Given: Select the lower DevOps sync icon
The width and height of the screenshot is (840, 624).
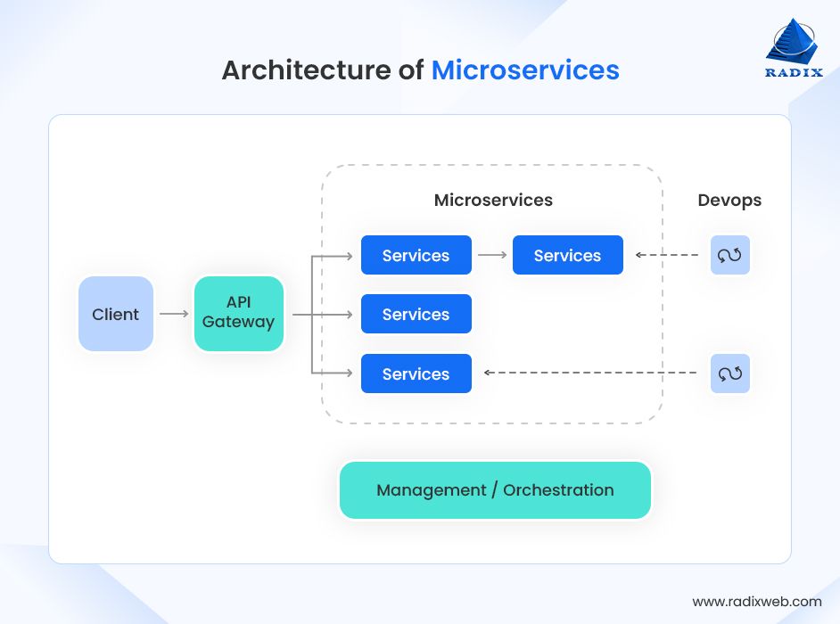Looking at the screenshot, I should (x=729, y=374).
